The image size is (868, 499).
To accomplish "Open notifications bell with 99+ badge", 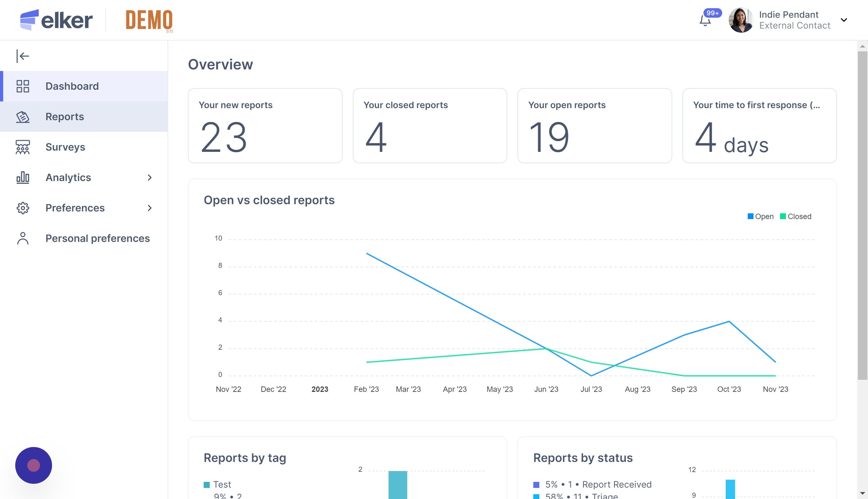I will click(705, 21).
